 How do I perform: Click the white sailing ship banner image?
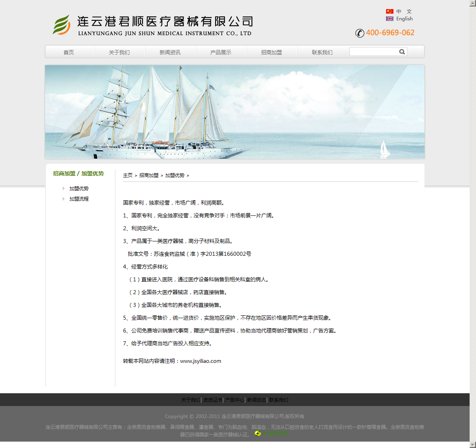pyautogui.click(x=234, y=112)
